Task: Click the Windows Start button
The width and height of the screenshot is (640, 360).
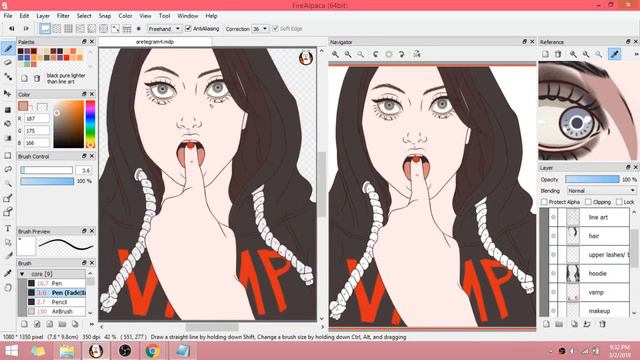Action: pos(11,351)
